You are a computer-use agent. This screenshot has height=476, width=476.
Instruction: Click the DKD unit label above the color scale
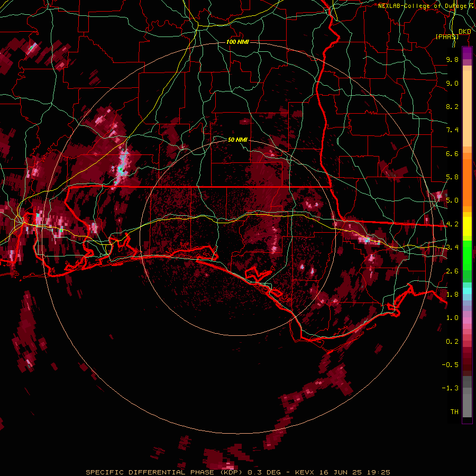[464, 32]
